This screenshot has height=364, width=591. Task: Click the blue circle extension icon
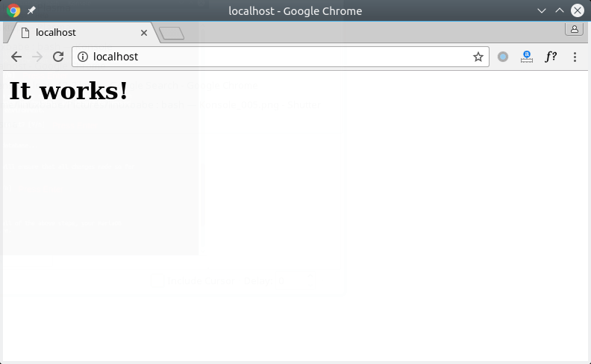[x=503, y=57]
